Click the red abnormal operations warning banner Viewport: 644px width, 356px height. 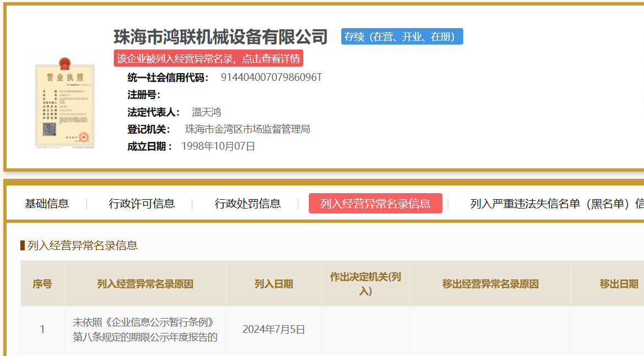(x=208, y=59)
